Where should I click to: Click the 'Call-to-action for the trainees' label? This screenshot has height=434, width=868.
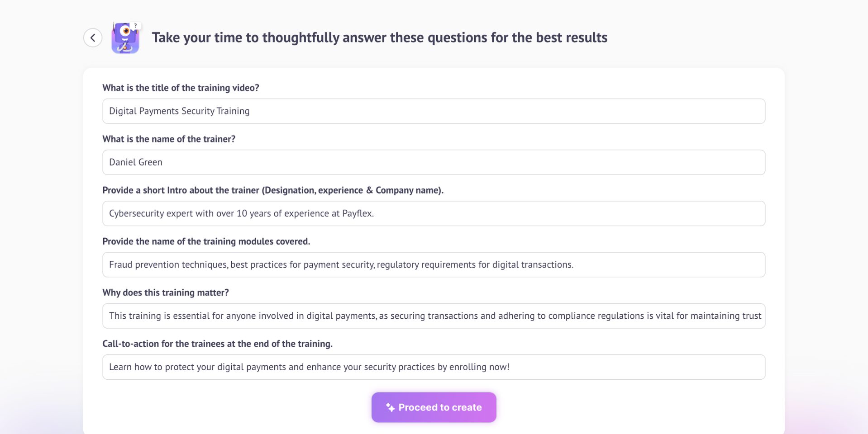coord(217,344)
